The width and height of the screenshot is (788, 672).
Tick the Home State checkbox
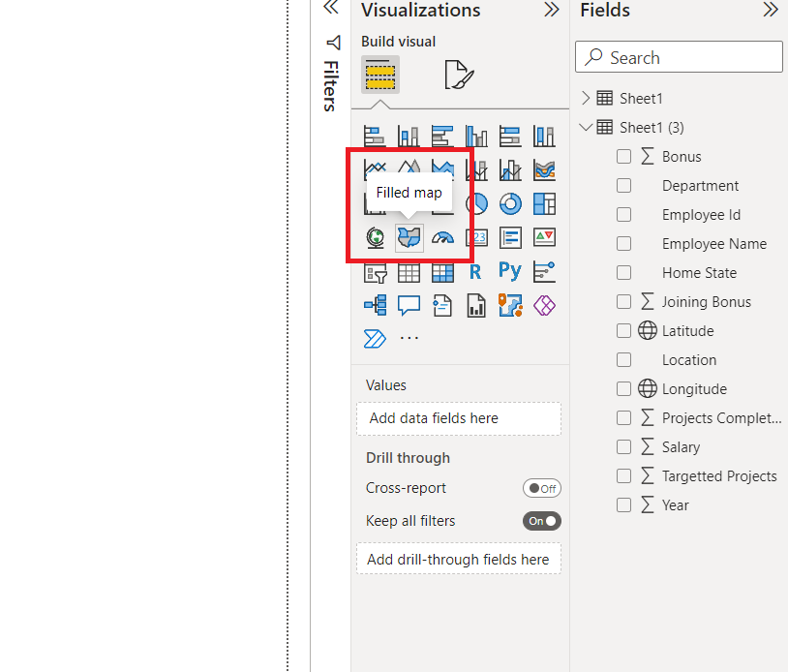(x=623, y=272)
